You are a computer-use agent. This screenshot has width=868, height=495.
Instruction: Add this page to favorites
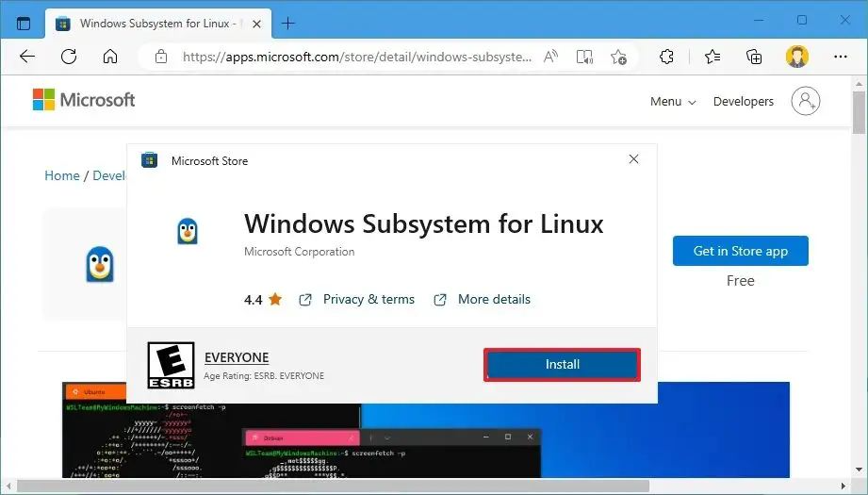click(618, 57)
